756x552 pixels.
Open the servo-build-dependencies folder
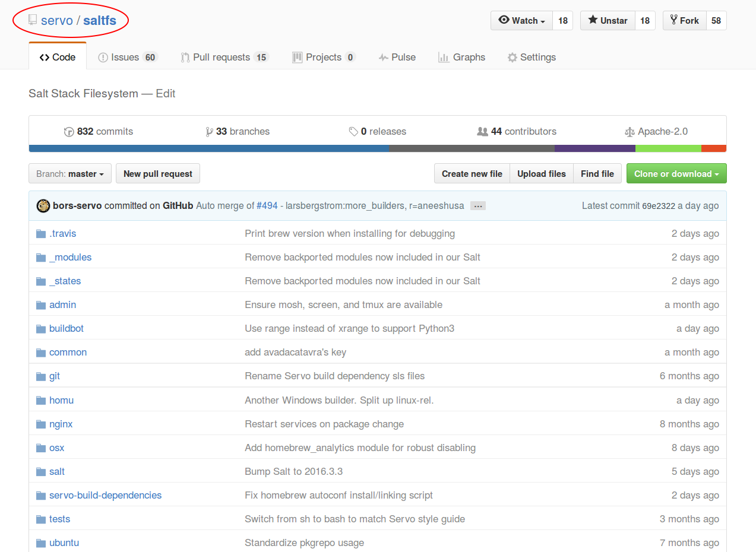[105, 496]
